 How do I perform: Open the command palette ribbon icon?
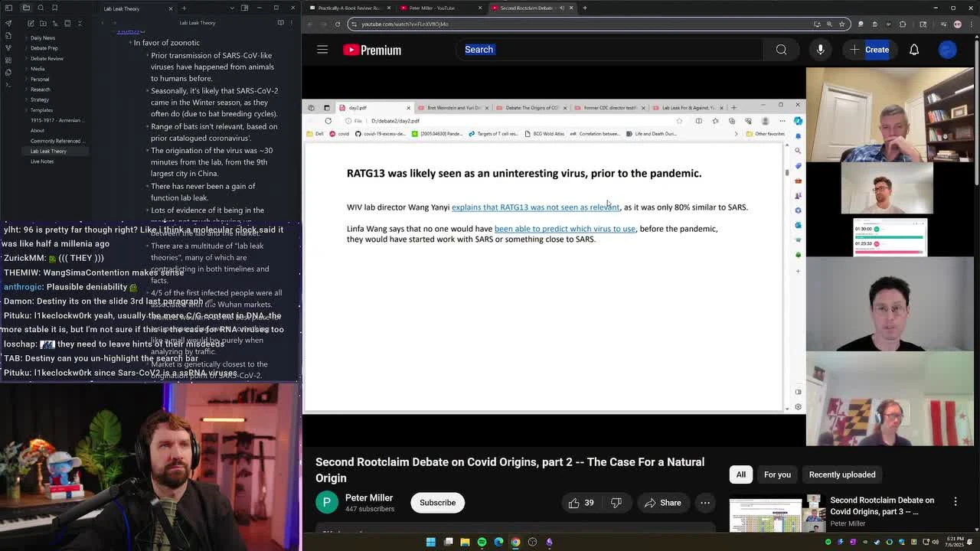pos(8,85)
